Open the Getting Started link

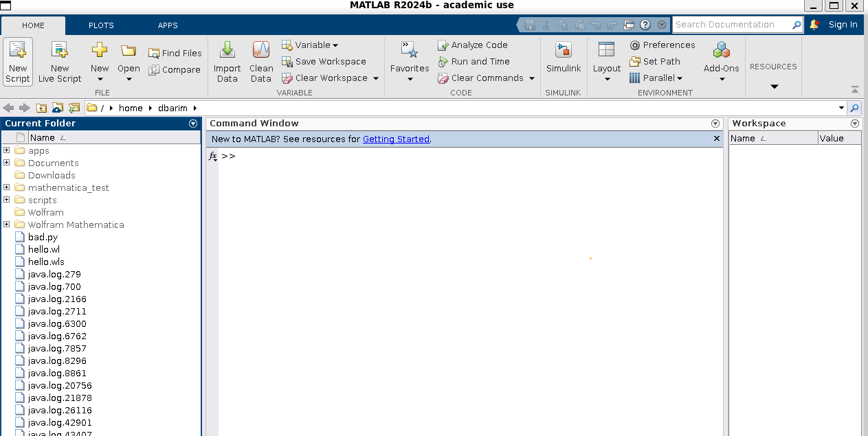tap(396, 139)
